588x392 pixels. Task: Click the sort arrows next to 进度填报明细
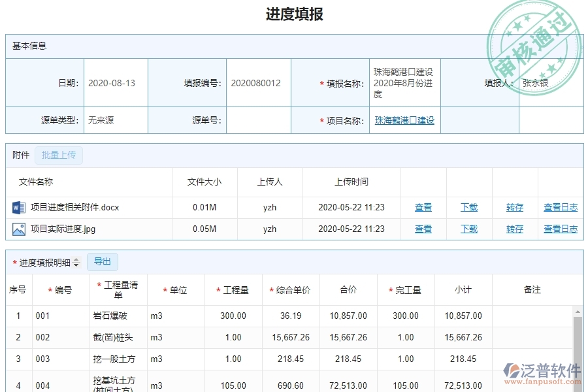tap(78, 261)
